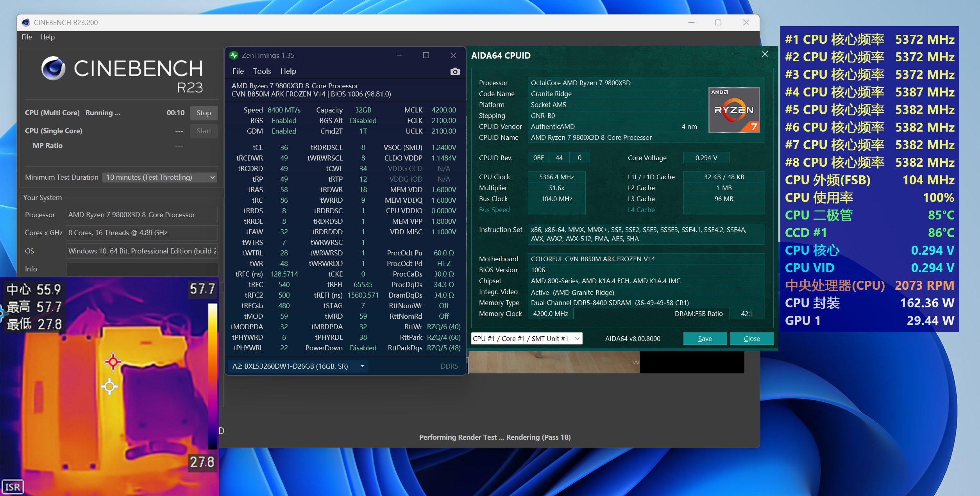Open the Help menu in Cinebench
The height and width of the screenshot is (496, 980).
tap(48, 37)
